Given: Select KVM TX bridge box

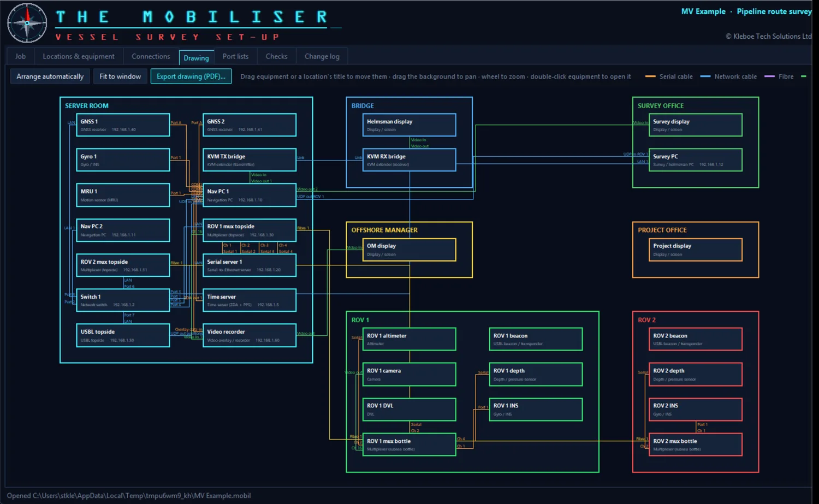Looking at the screenshot, I should tap(250, 160).
